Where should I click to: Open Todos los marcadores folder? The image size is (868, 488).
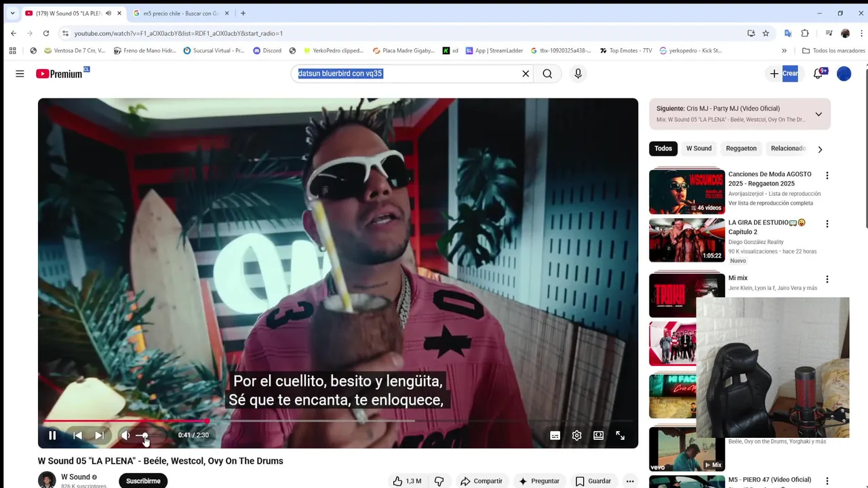pos(833,50)
